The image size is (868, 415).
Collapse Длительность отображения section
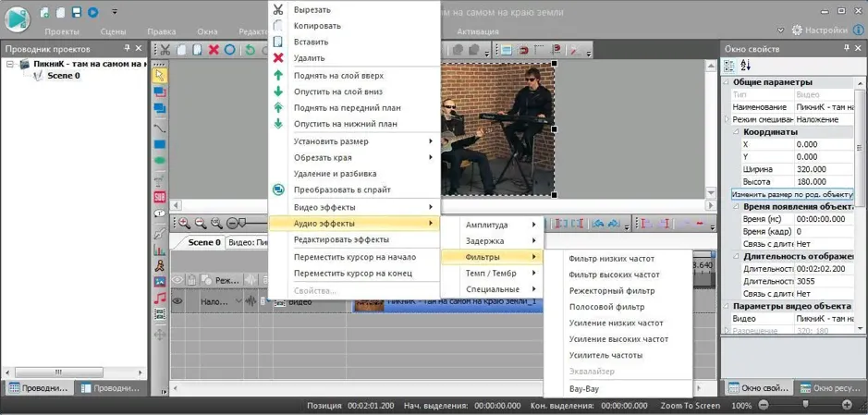point(736,256)
